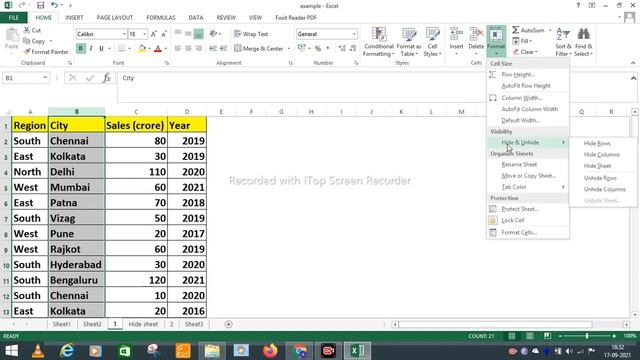Switch to the FORMULAS tab

coord(160,18)
